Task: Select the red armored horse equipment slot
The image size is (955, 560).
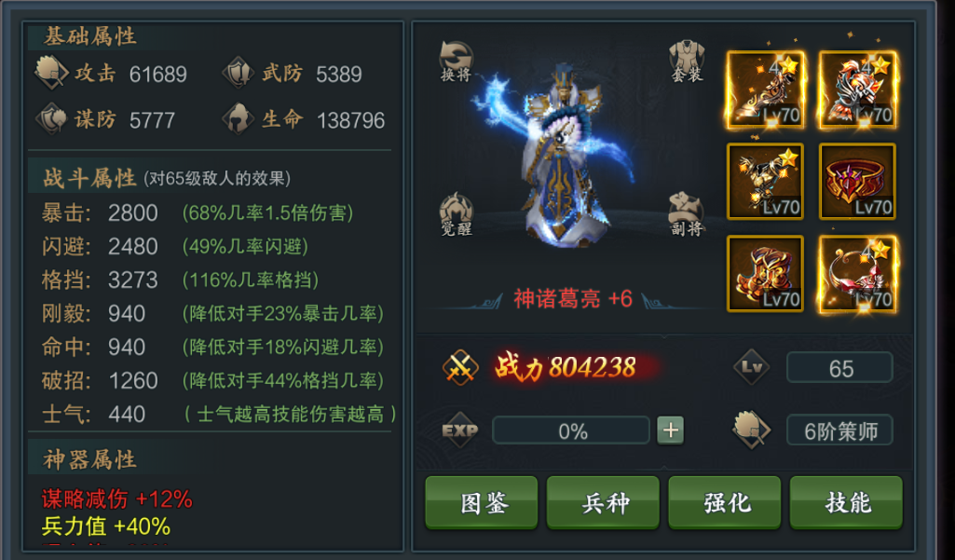Action: coord(857,89)
